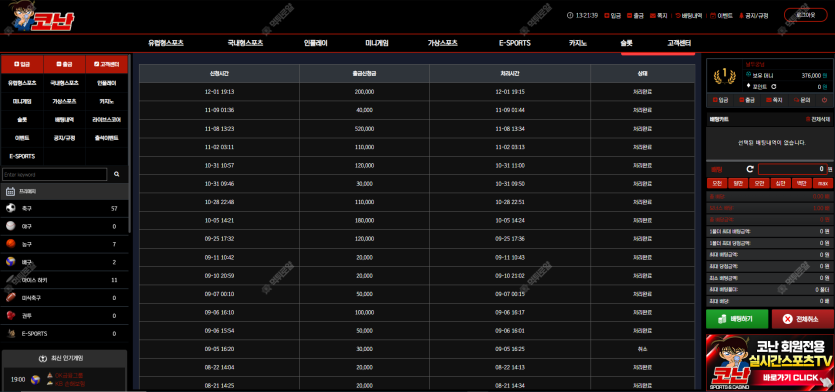This screenshot has height=392, width=835.
Task: Click the red 전체취소 button
Action: click(x=802, y=319)
